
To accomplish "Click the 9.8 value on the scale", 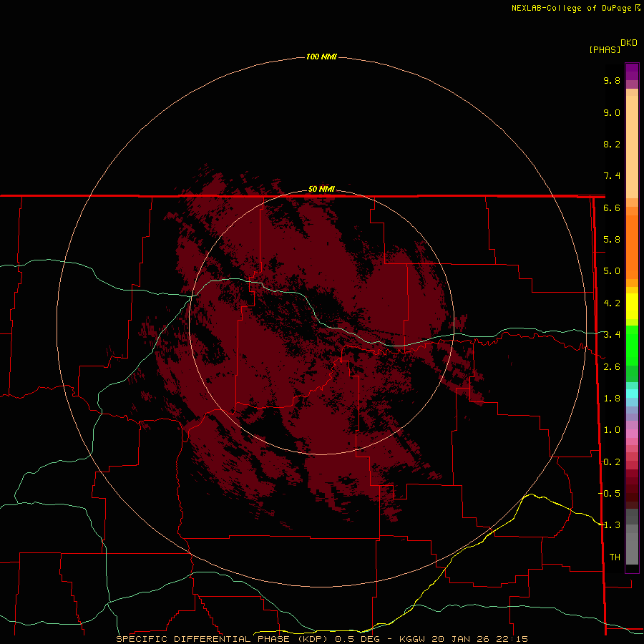I will [x=612, y=80].
